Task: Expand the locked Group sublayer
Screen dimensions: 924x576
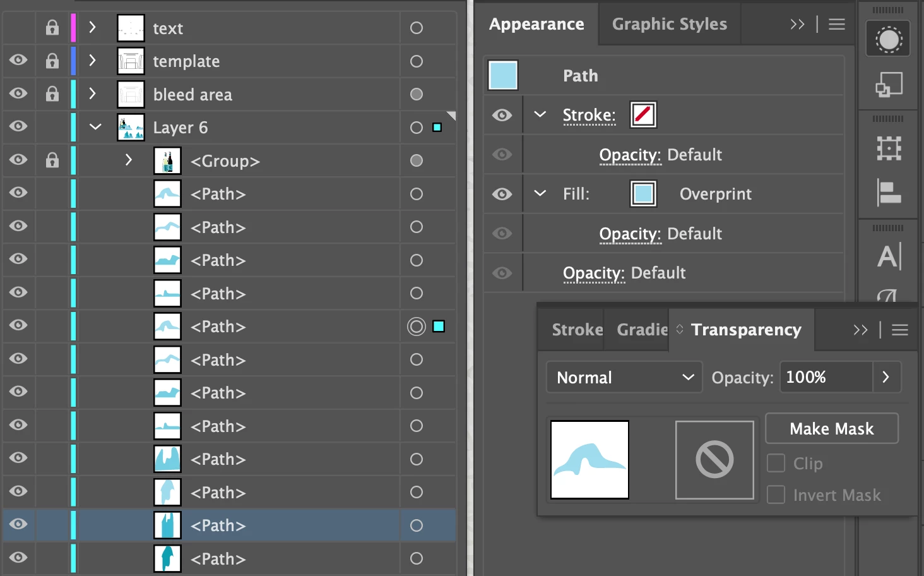Action: coord(129,160)
